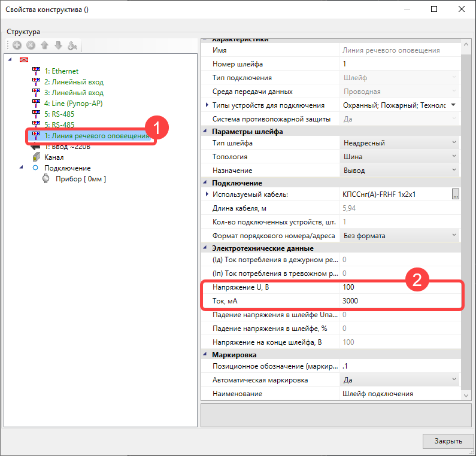This screenshot has height=456, width=476.
Task: Open browse button for Используемый кабель
Action: (455, 194)
